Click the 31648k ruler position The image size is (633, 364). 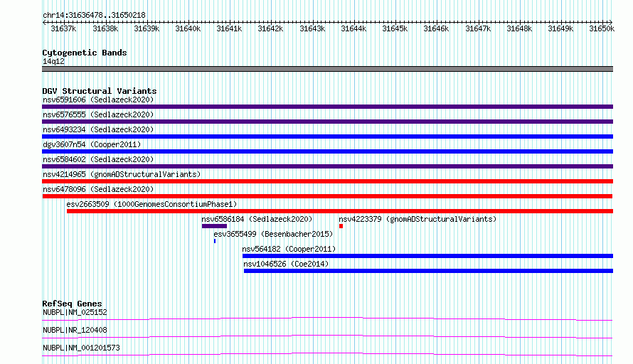coord(519,28)
